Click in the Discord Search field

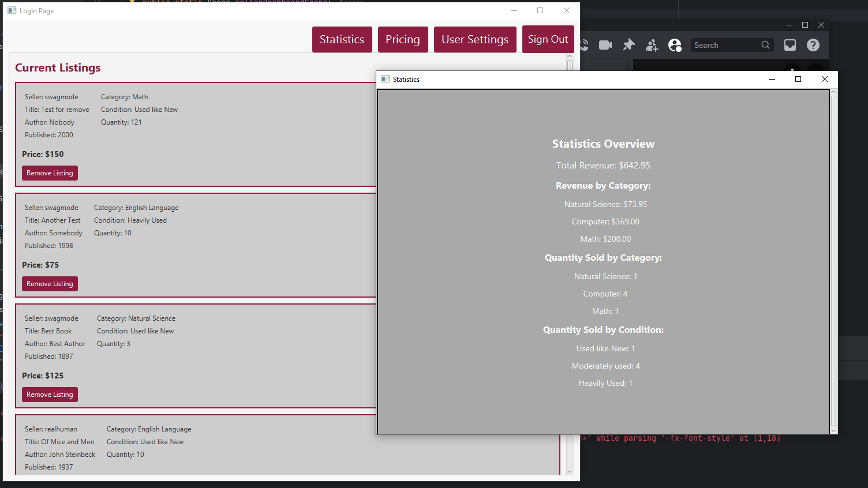coord(725,45)
